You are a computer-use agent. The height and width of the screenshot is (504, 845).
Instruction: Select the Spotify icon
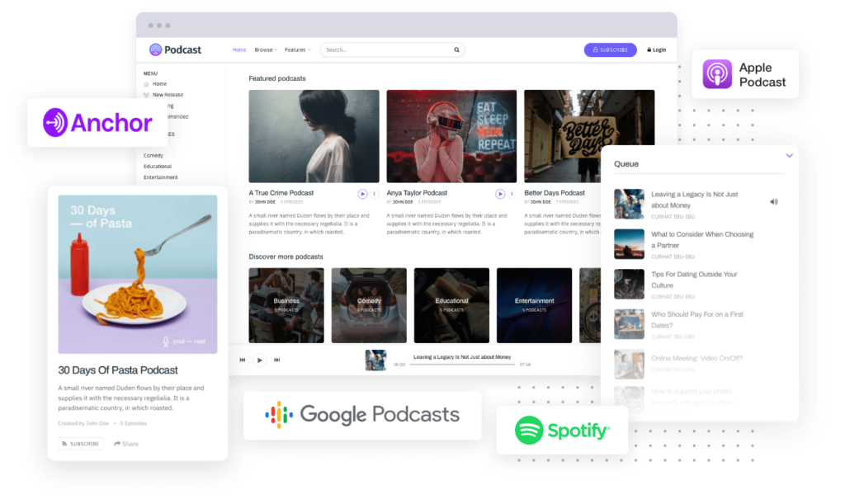point(527,431)
